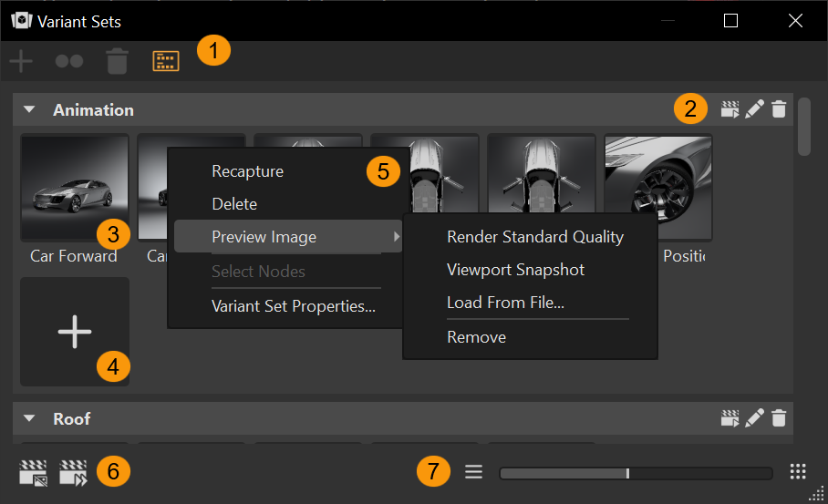828x504 pixels.
Task: Collapse the Roof section with its triangle
Action: pos(29,418)
